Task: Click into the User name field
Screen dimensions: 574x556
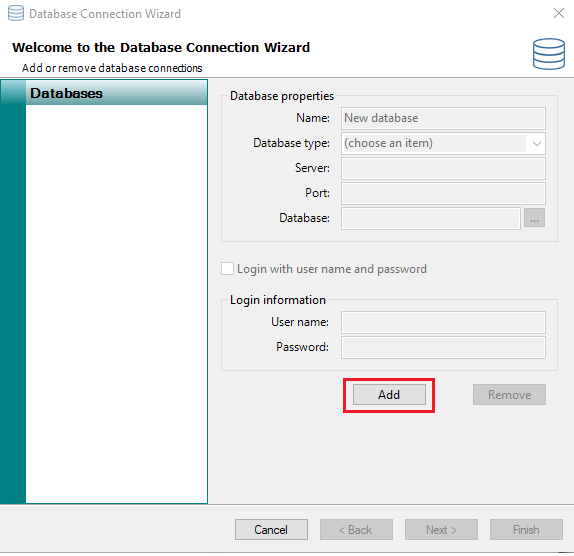Action: pos(443,322)
